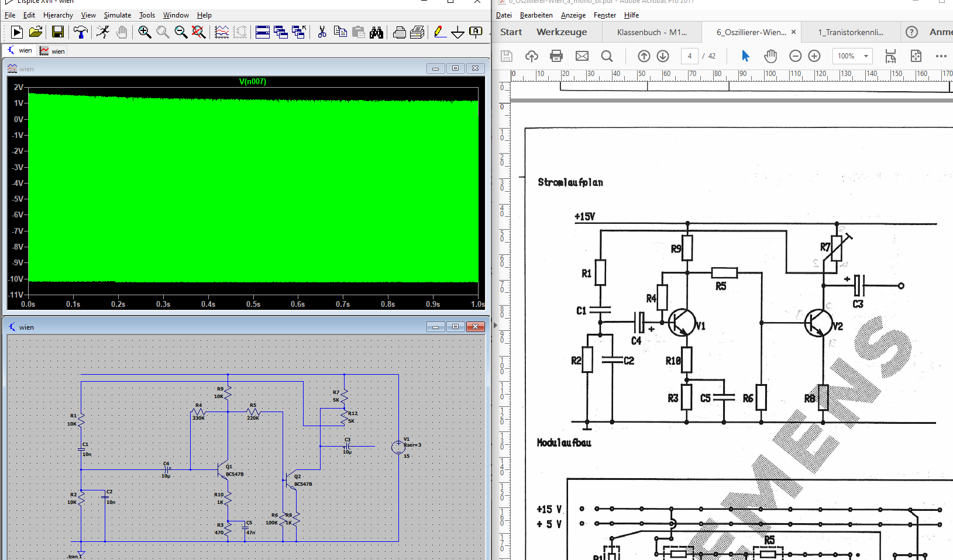Open the LTspice View menu

(88, 15)
